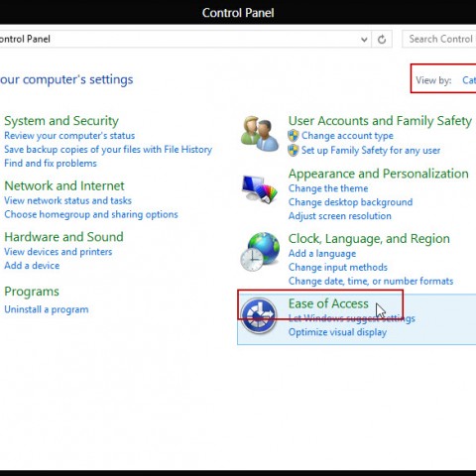Open View network status and tasks
476x476 pixels.
[67, 200]
